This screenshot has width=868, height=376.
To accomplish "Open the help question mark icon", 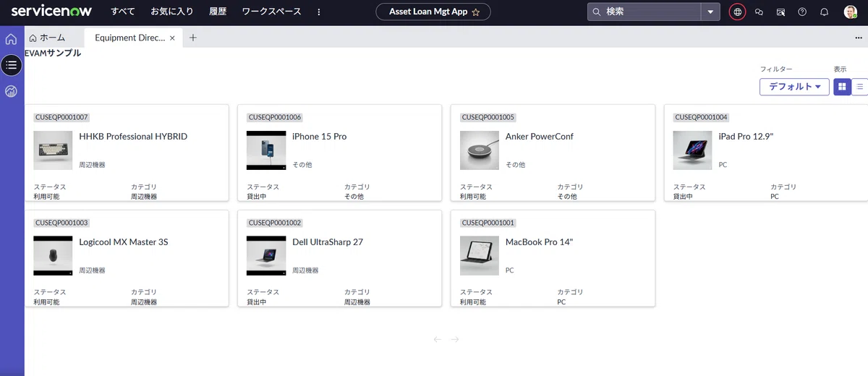I will click(802, 12).
